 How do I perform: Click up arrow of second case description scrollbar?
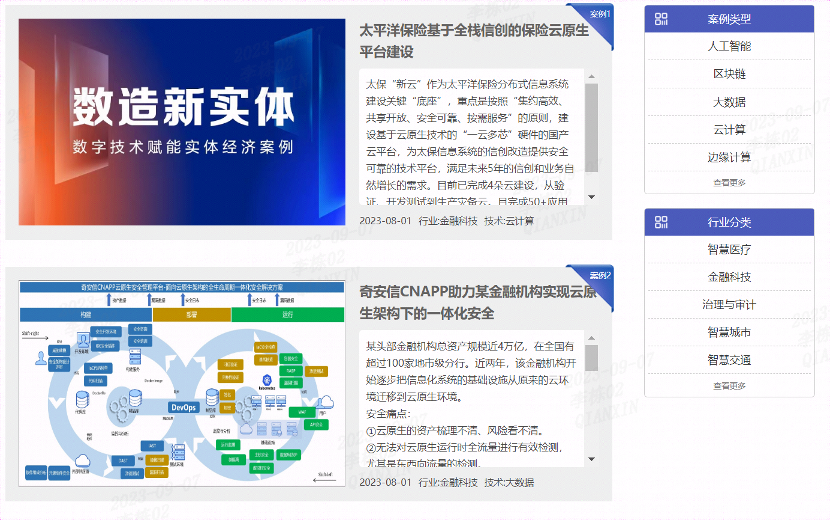[591, 338]
